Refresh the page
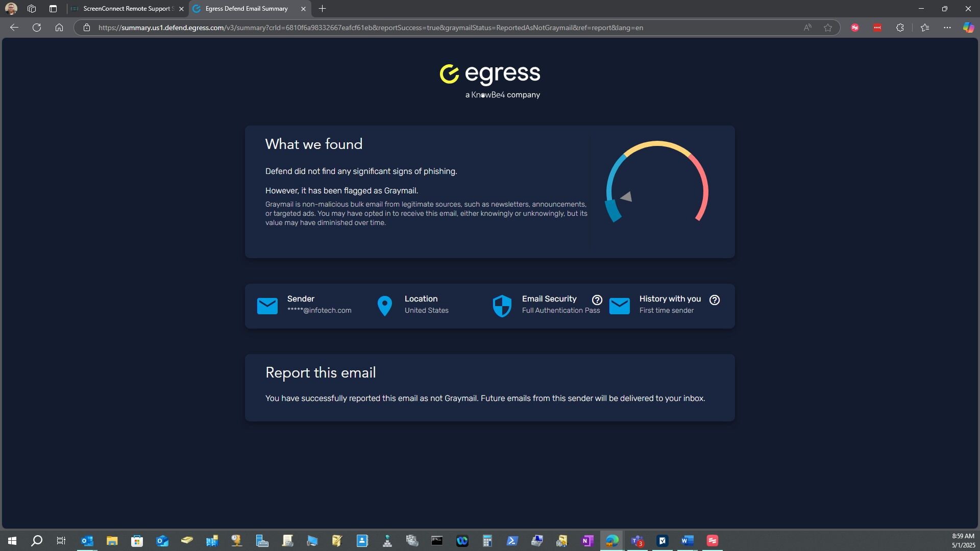Image resolution: width=980 pixels, height=551 pixels. tap(37, 28)
